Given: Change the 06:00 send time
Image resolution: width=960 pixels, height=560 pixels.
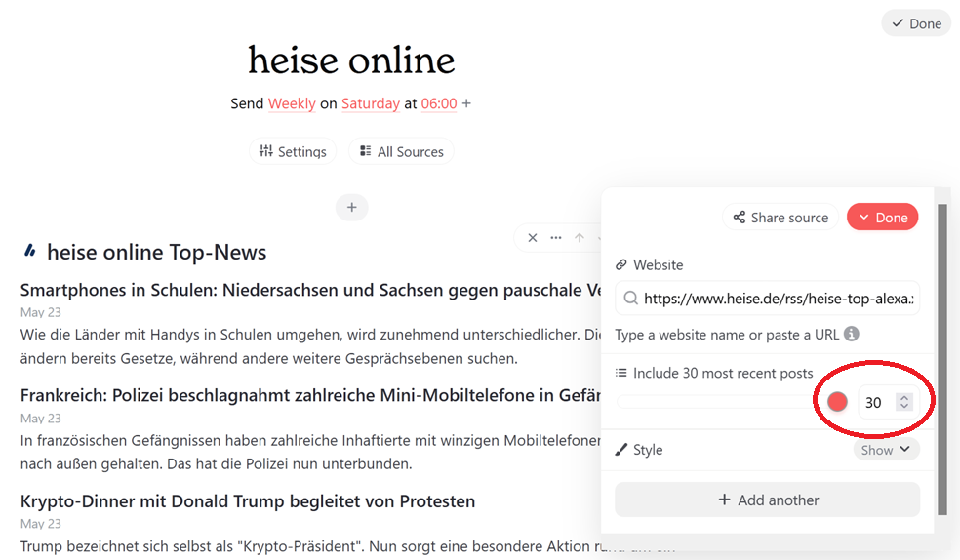Looking at the screenshot, I should pos(439,103).
